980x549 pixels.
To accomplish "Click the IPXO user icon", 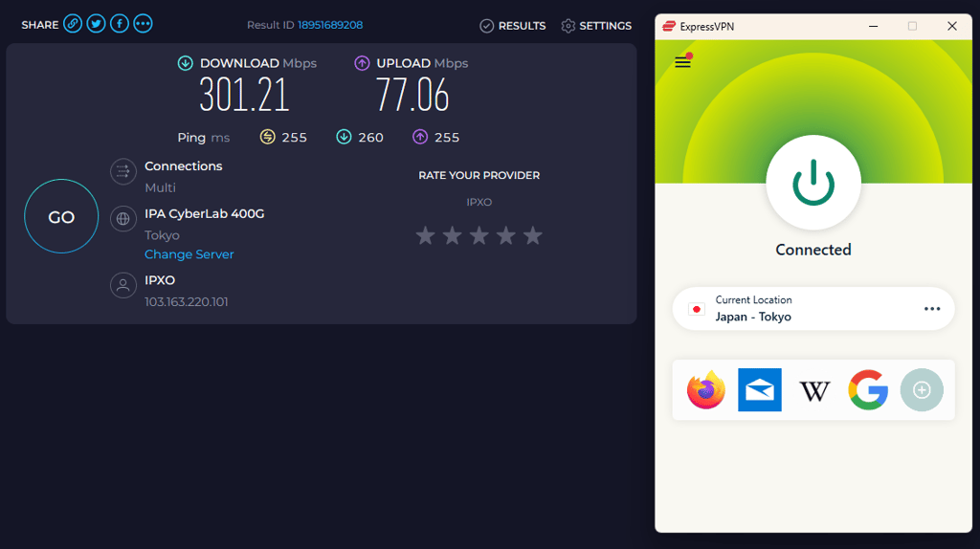I will (123, 285).
